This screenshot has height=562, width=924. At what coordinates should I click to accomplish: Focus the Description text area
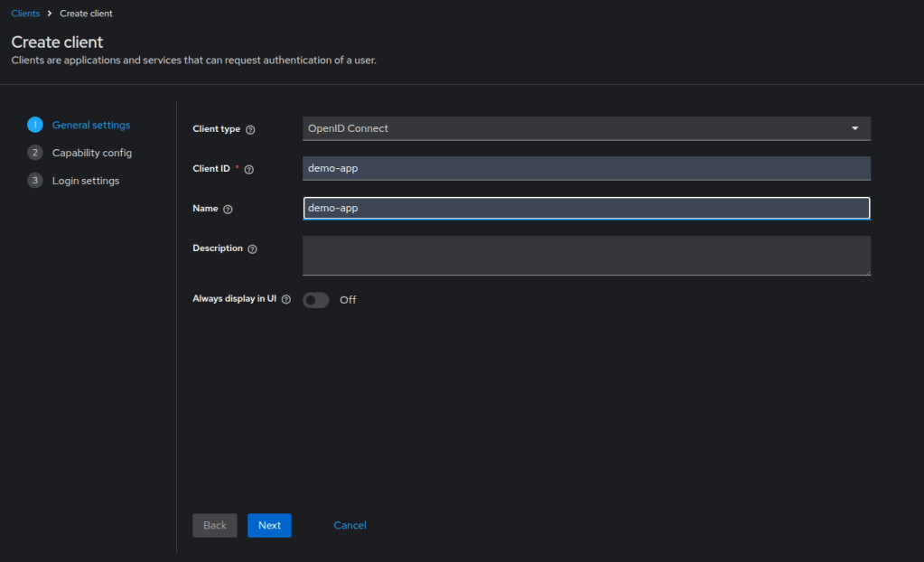coord(587,256)
